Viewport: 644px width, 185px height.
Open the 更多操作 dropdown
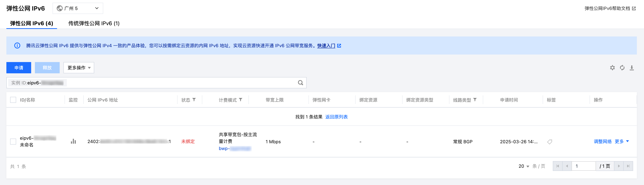79,68
